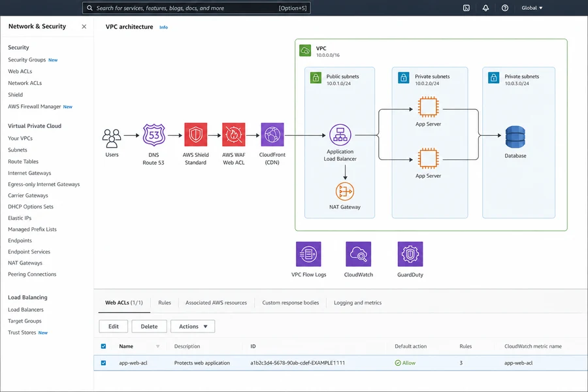Open Load Balancers in the sidebar
The height and width of the screenshot is (392, 588).
click(25, 310)
